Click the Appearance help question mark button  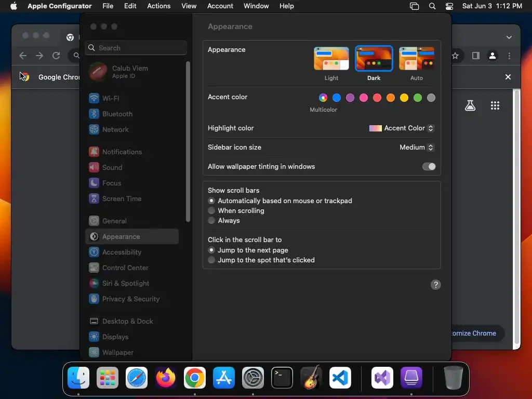pos(436,285)
